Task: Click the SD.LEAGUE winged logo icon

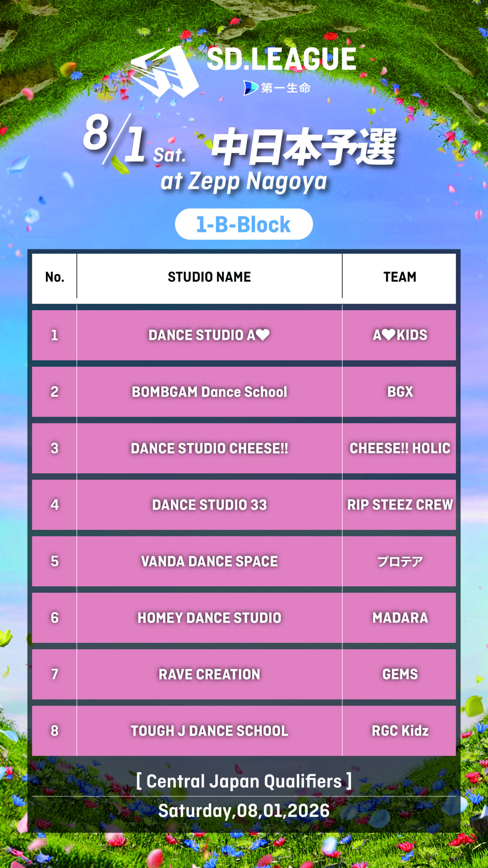Action: 165,72
